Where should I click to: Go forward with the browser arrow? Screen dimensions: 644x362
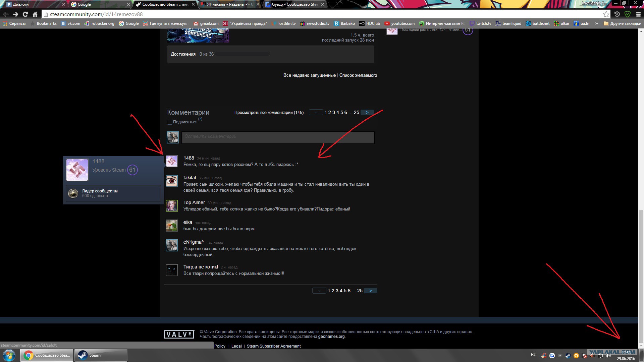15,14
